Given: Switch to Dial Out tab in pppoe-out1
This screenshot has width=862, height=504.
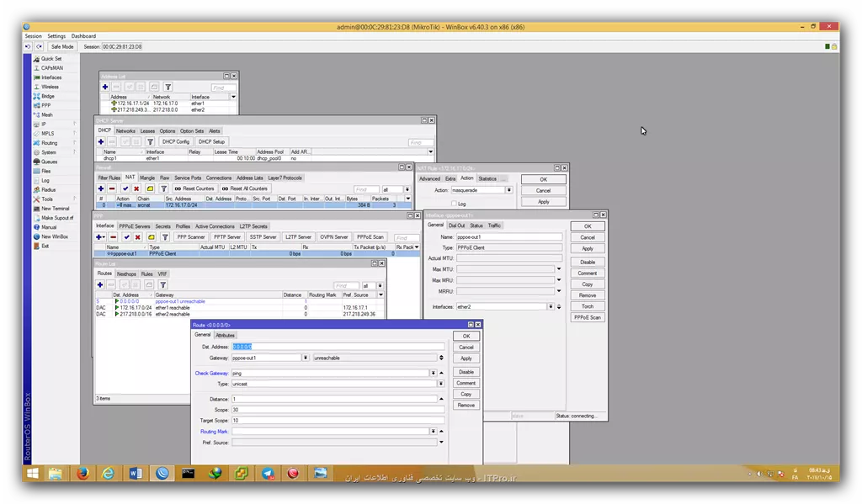Looking at the screenshot, I should point(456,225).
